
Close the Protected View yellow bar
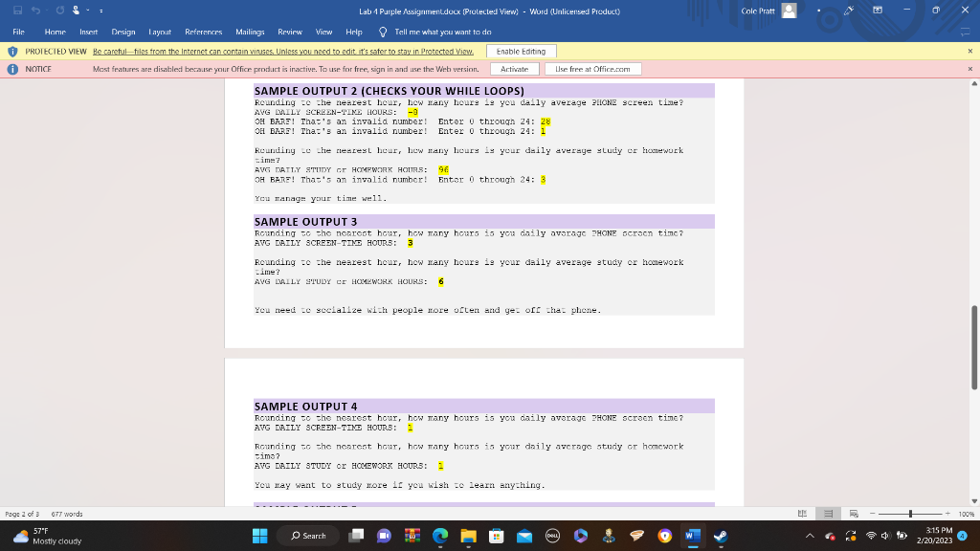click(970, 52)
